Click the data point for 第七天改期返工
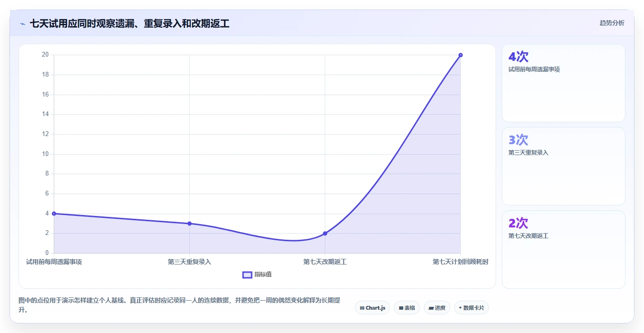The height and width of the screenshot is (333, 644). 325,233
